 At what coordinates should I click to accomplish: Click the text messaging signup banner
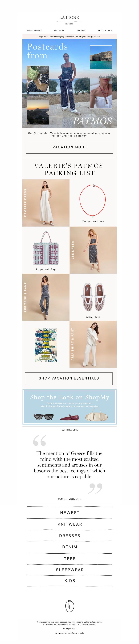69,37
